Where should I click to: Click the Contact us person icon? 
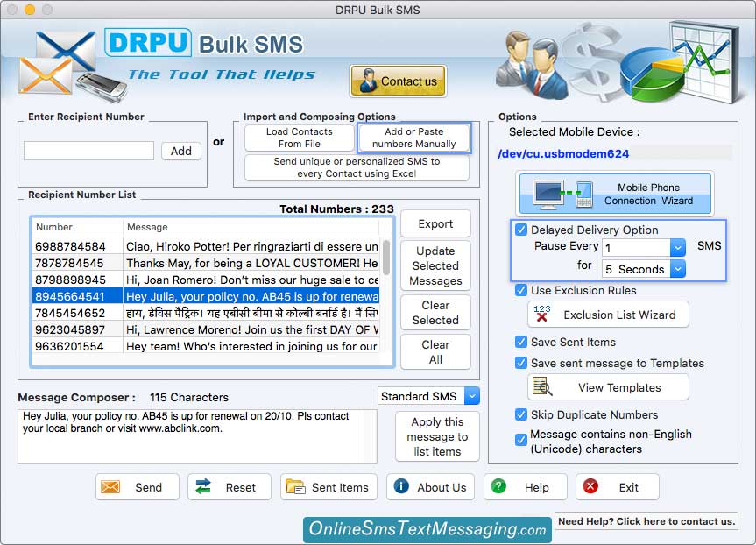pos(369,81)
